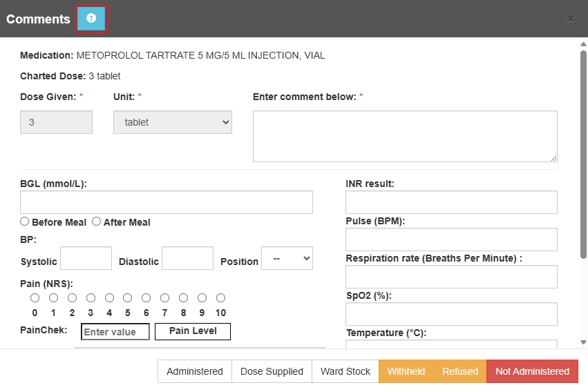Select pain score 1 radio button

[54, 297]
